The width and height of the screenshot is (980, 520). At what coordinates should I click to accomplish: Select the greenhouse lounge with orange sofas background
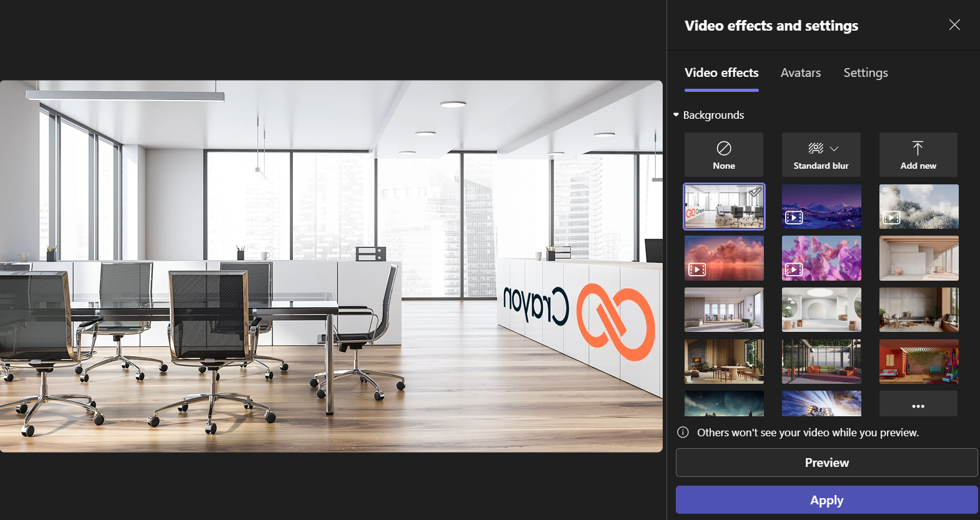click(x=821, y=361)
